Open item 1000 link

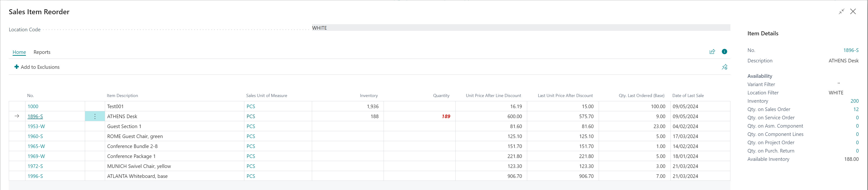coord(33,107)
